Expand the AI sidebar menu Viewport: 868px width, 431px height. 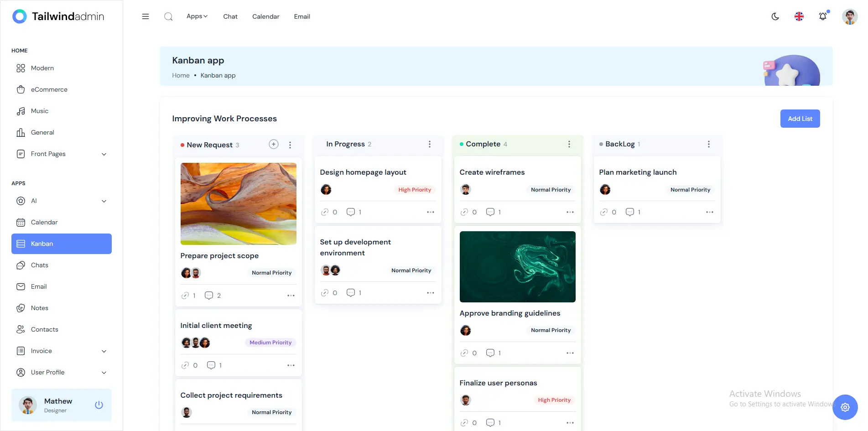[x=62, y=201]
